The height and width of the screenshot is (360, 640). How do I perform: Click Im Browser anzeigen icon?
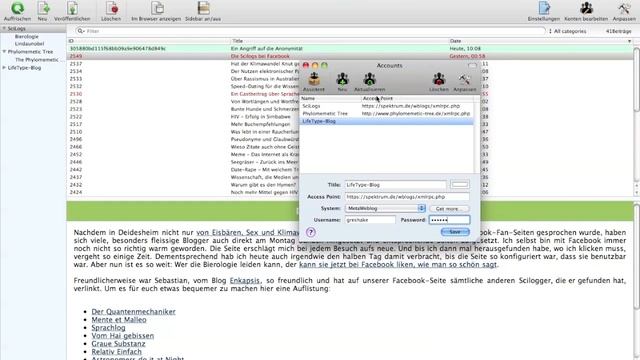157,8
